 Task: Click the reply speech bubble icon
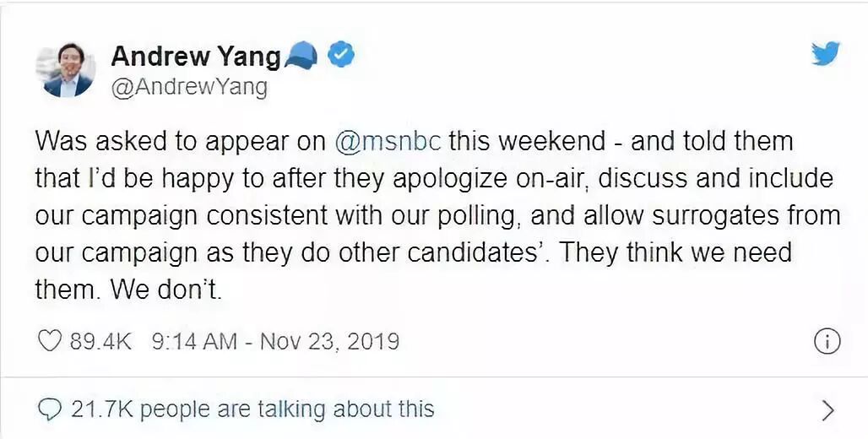pos(52,409)
